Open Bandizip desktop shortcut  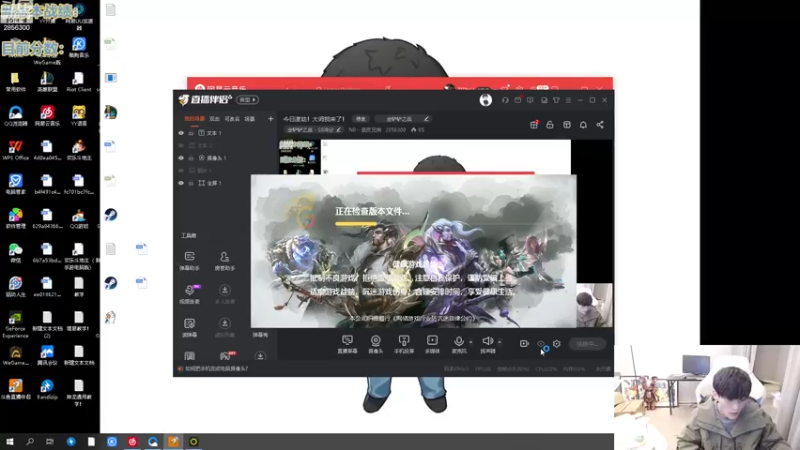[47, 390]
